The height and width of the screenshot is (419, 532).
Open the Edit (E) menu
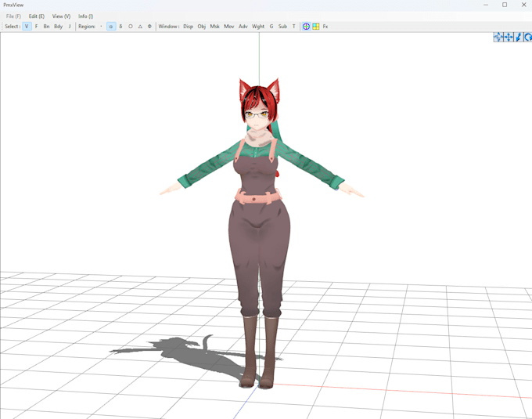click(36, 16)
